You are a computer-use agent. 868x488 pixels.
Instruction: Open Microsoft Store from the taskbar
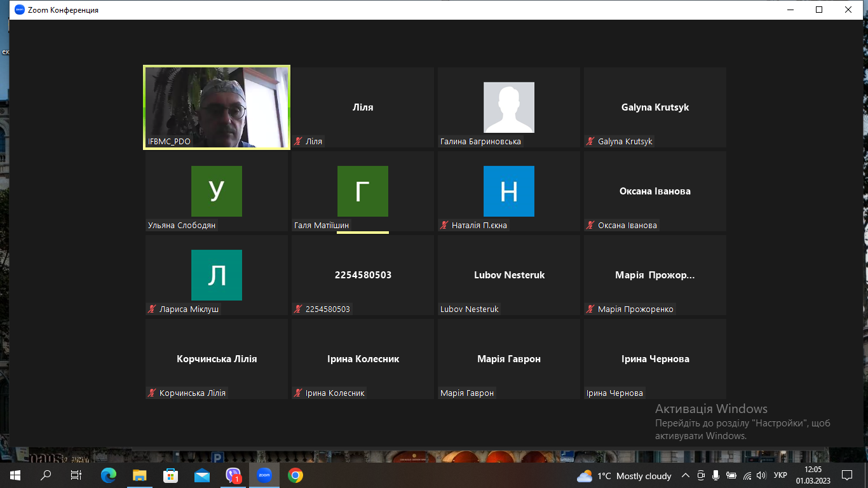click(171, 475)
